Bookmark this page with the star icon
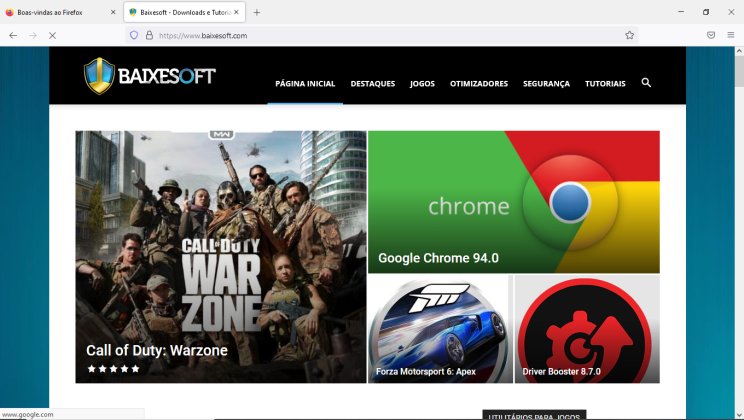The image size is (744, 420). 629,35
